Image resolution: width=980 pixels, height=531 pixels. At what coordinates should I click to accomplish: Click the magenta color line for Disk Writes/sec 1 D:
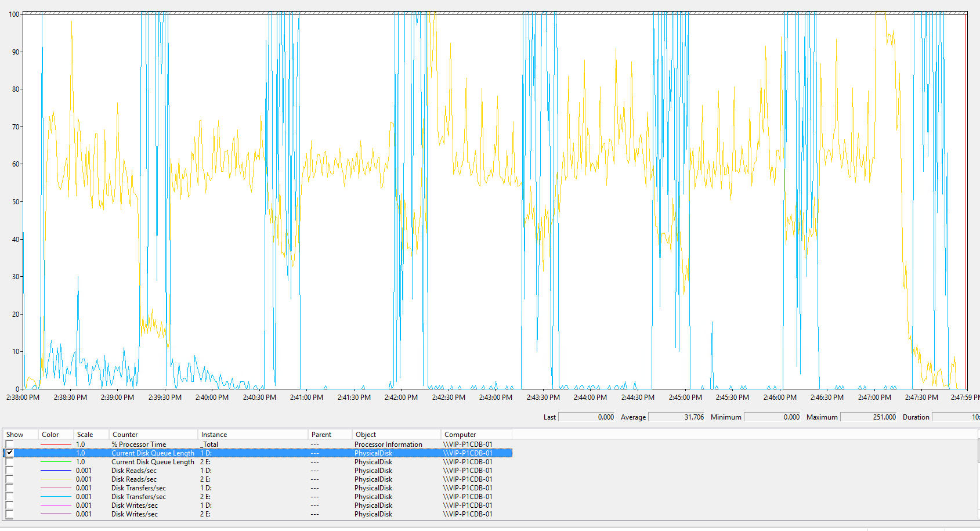(x=56, y=505)
